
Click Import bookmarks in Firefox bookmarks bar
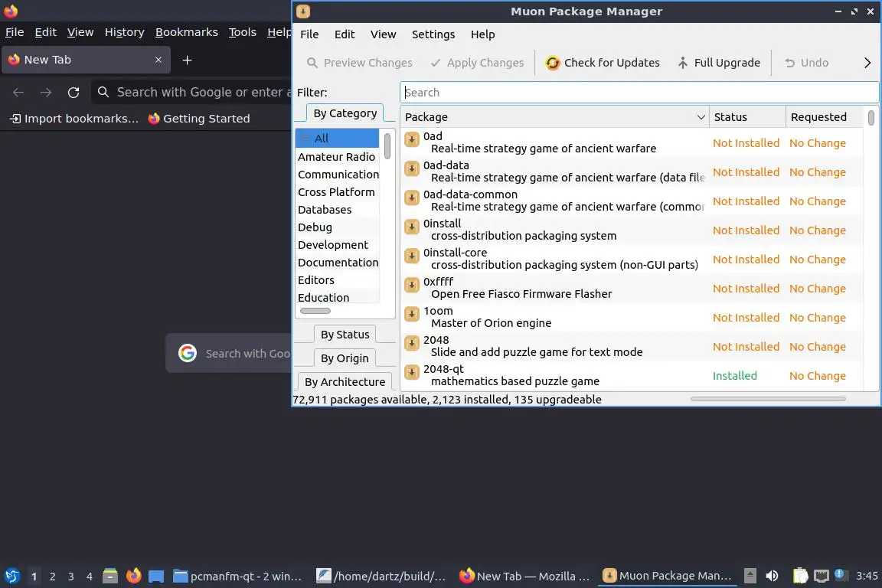[74, 118]
